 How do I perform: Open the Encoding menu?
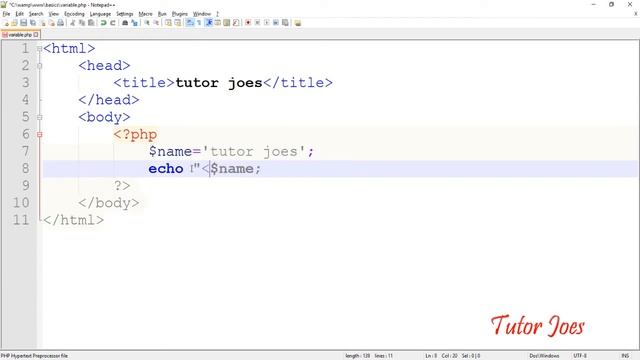coord(74,14)
